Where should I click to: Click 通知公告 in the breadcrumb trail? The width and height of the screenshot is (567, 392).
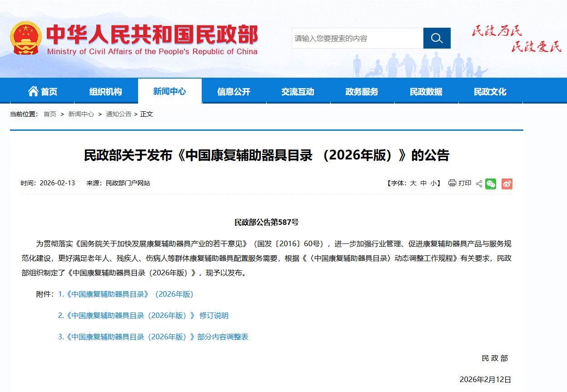click(119, 114)
